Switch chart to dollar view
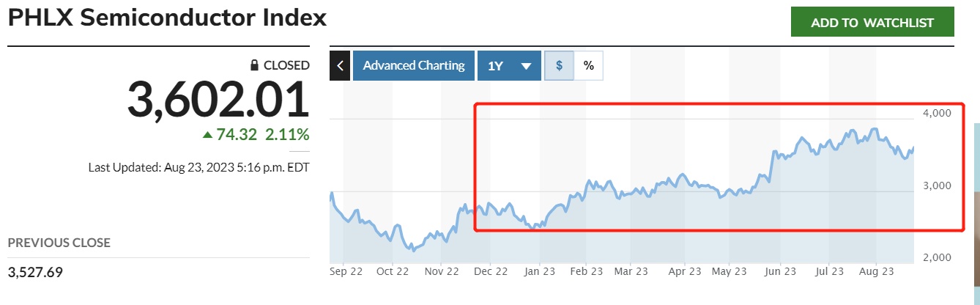980x305 pixels. (x=559, y=65)
